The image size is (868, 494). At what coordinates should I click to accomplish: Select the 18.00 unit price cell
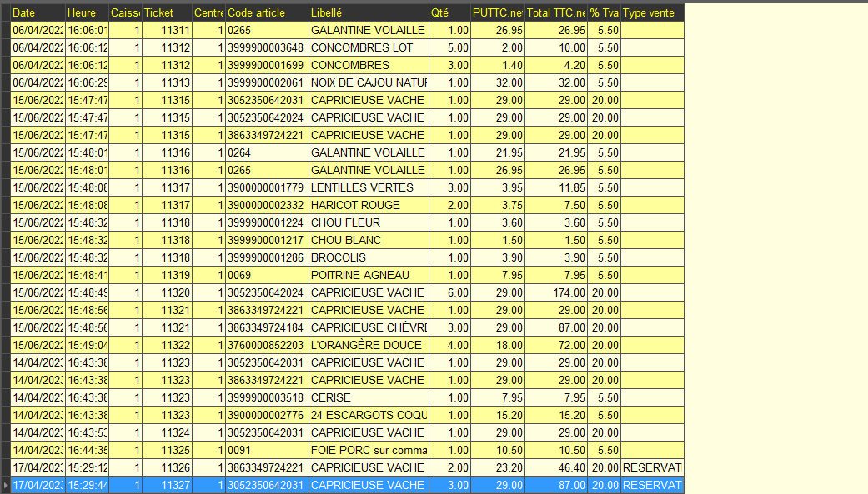coord(498,345)
